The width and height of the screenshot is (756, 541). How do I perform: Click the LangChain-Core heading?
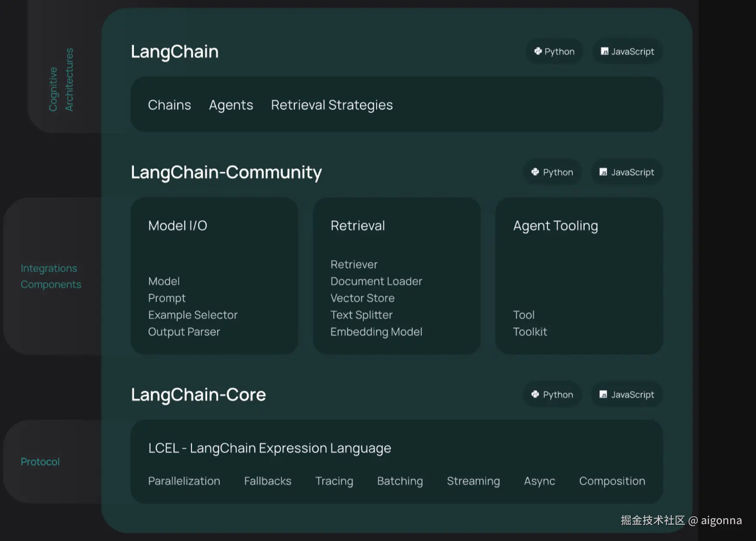point(198,395)
